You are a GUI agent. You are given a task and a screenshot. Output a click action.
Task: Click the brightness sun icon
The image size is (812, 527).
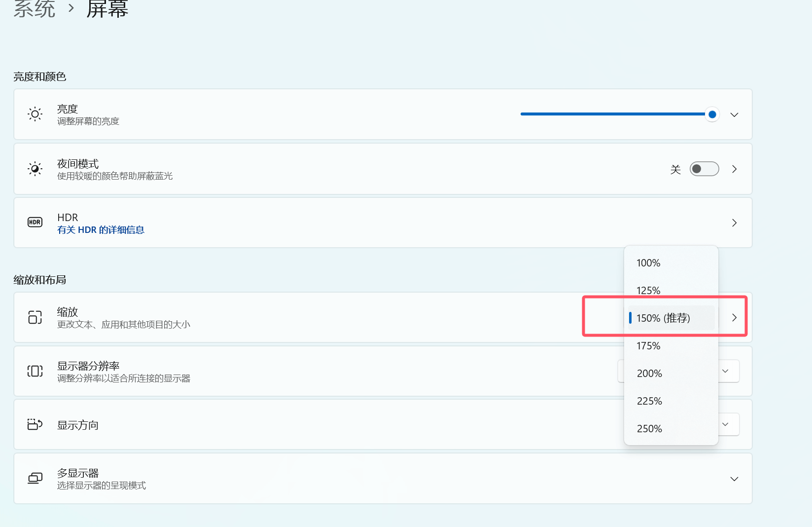coord(35,114)
